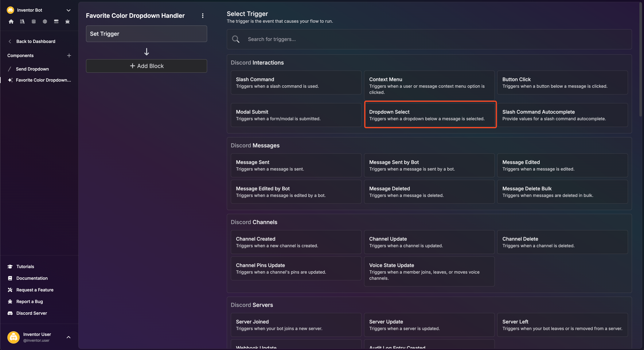The height and width of the screenshot is (350, 644).
Task: Click the page vertical scrollbar
Action: pos(641,60)
